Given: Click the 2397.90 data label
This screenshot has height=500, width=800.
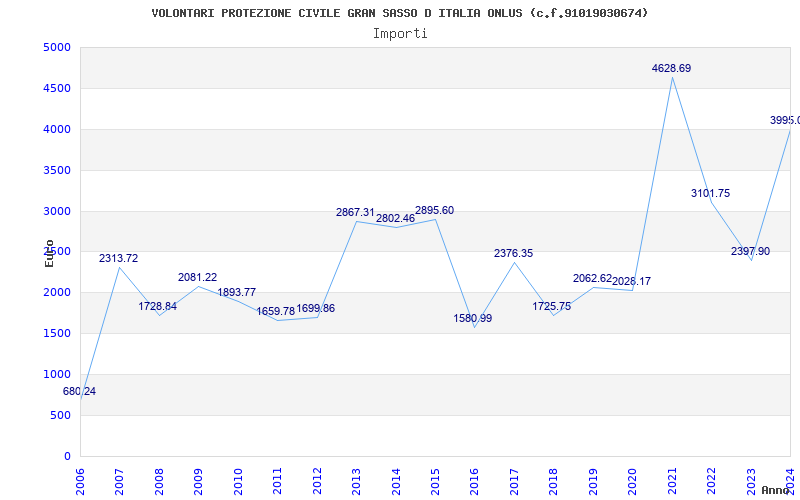Looking at the screenshot, I should pos(751,252).
